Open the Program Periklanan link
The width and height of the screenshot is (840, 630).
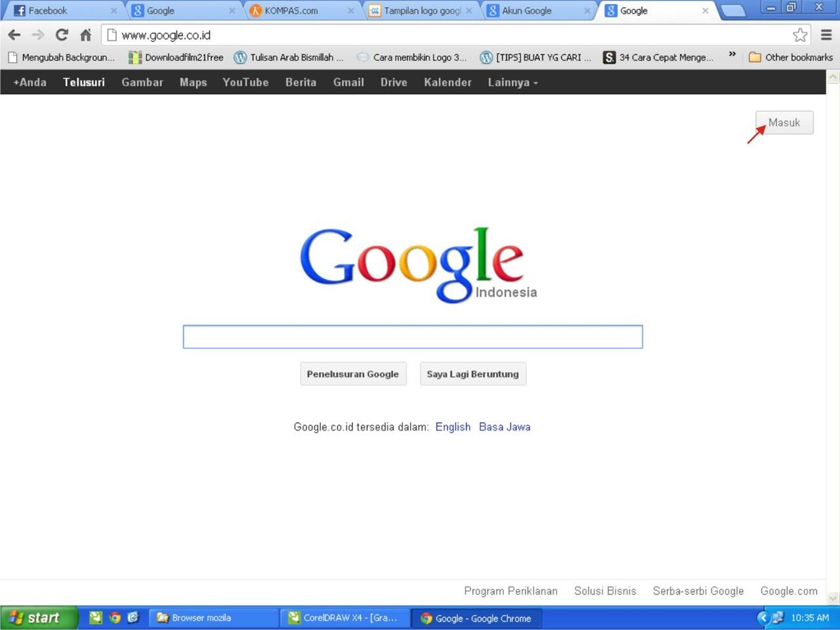pos(511,591)
